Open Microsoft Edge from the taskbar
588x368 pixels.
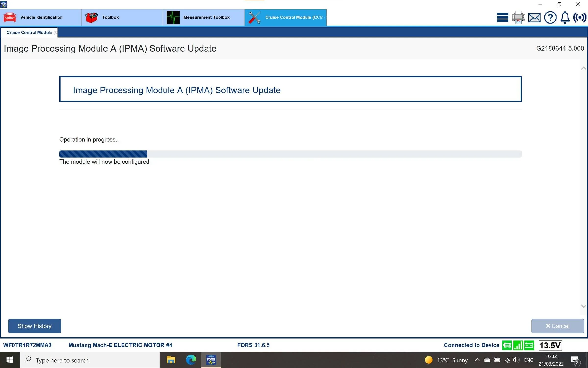[x=191, y=360]
